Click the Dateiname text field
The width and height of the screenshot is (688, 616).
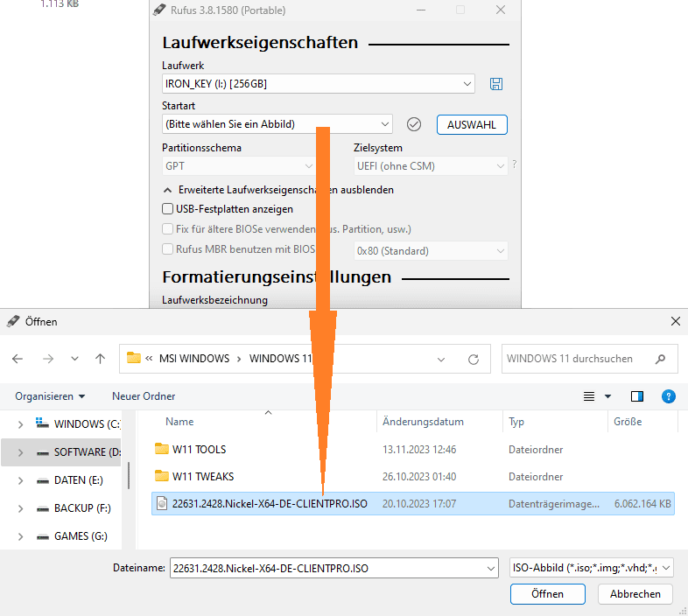click(x=326, y=568)
